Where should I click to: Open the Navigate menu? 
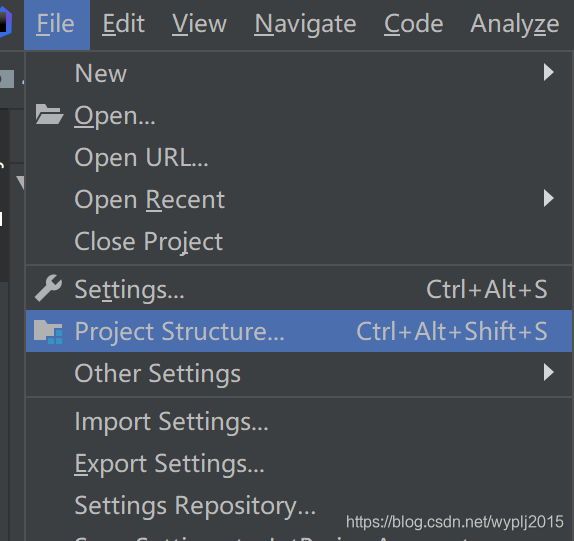pyautogui.click(x=305, y=24)
